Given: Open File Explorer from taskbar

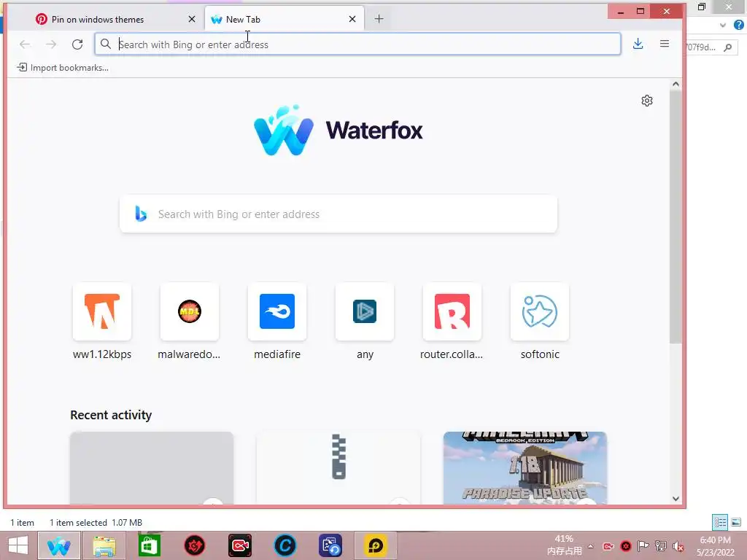Looking at the screenshot, I should click(x=104, y=545).
